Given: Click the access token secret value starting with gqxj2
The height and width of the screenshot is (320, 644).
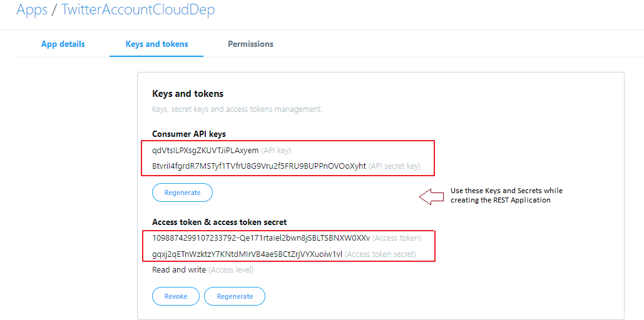Looking at the screenshot, I should (x=247, y=254).
